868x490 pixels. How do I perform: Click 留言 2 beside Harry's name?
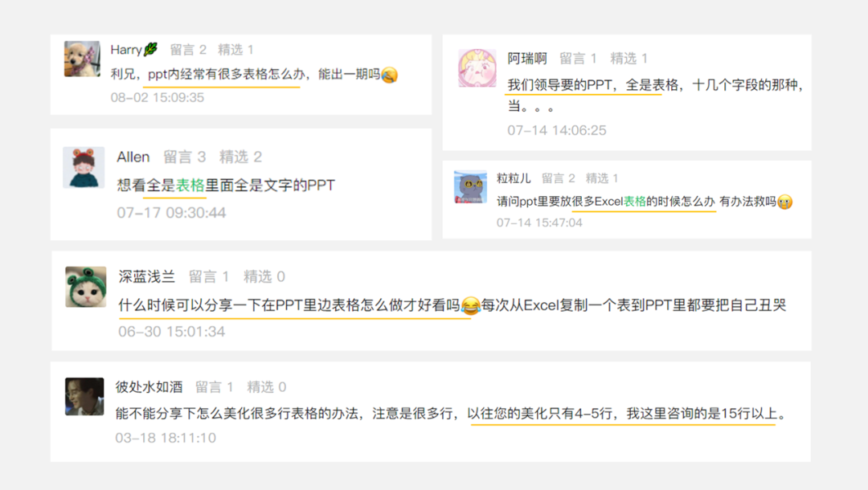[x=188, y=50]
